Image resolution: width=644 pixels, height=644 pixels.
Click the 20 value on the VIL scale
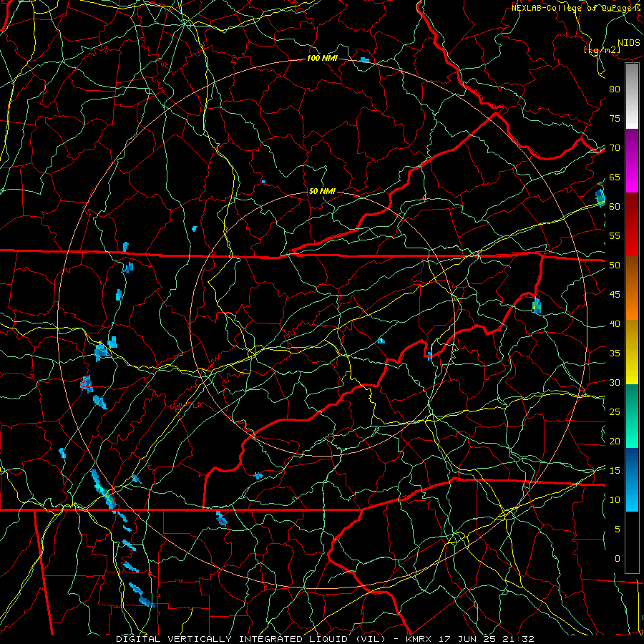pyautogui.click(x=615, y=441)
